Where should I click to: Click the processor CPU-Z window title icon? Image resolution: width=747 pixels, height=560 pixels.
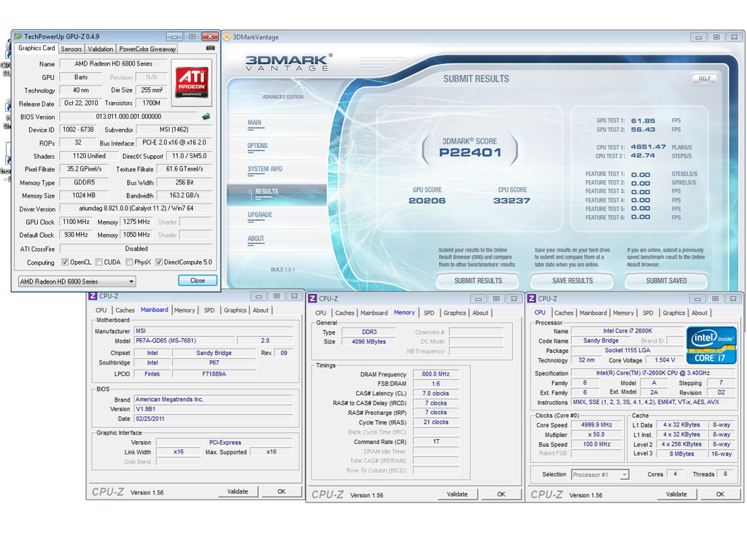tap(532, 298)
